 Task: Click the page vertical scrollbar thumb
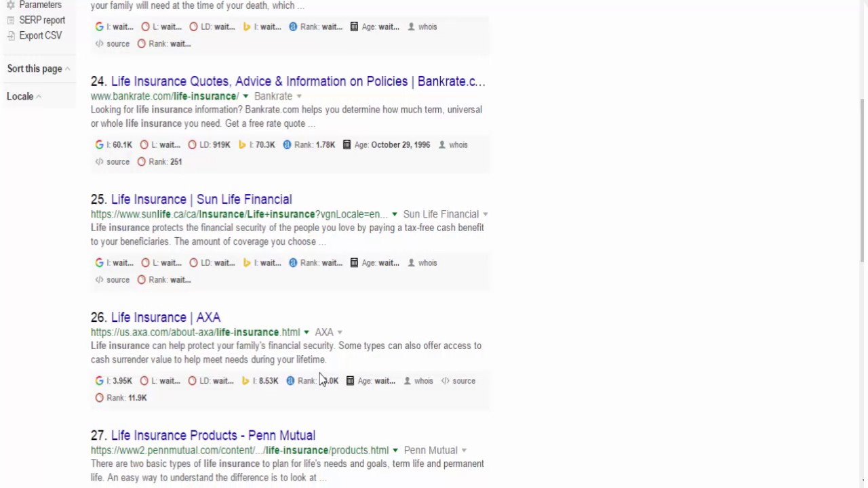(863, 180)
